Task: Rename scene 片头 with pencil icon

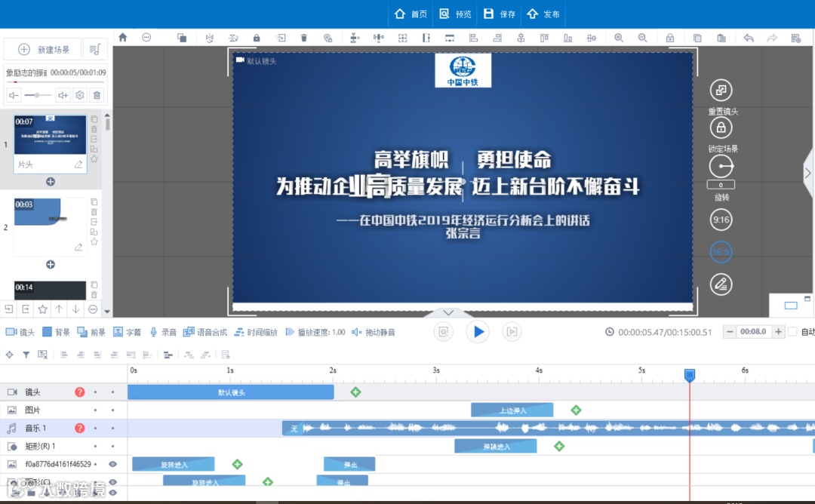Action: point(78,164)
